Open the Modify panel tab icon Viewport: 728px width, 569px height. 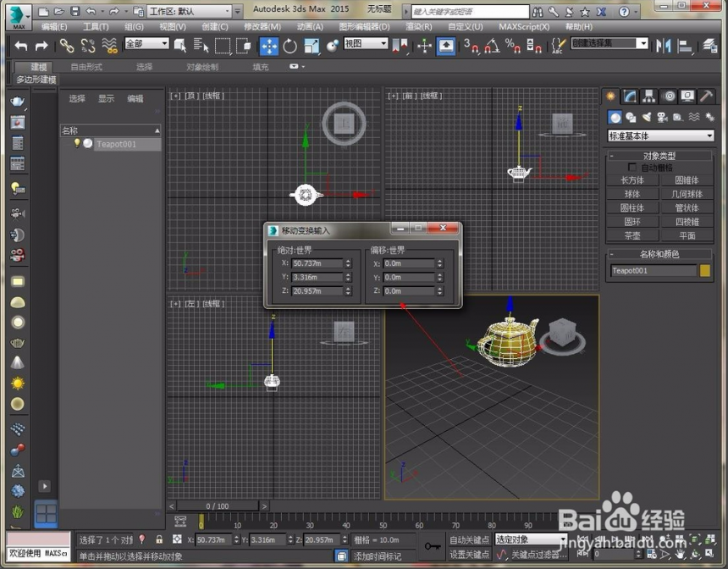630,97
